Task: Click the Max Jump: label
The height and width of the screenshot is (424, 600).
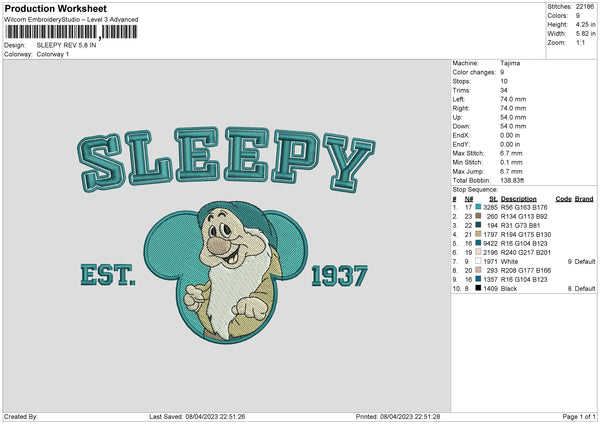Action: coord(468,171)
